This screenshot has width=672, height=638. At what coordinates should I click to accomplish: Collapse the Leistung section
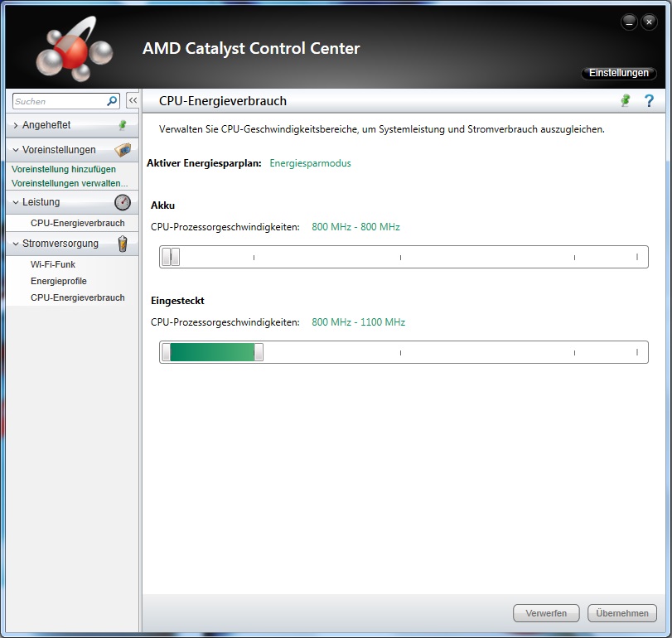pos(16,202)
